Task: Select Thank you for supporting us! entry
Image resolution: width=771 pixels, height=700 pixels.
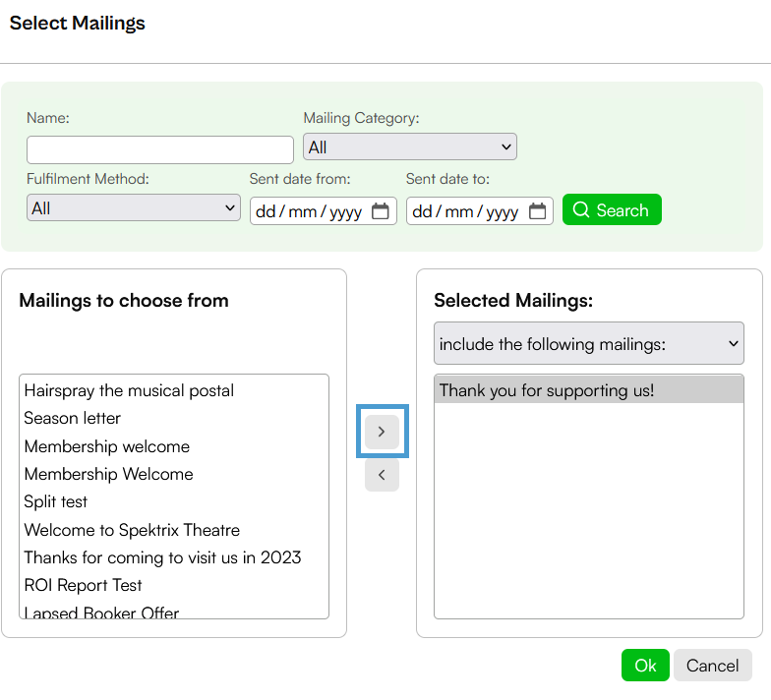Action: 588,389
